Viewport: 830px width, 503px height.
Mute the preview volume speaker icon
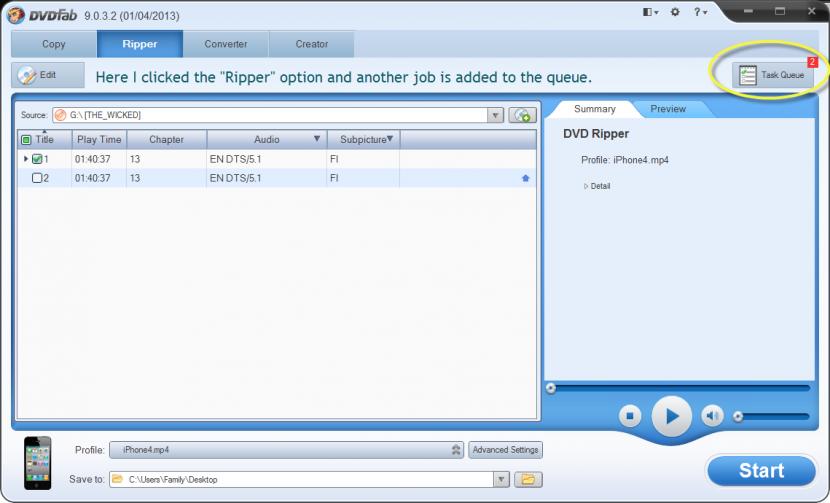point(712,416)
